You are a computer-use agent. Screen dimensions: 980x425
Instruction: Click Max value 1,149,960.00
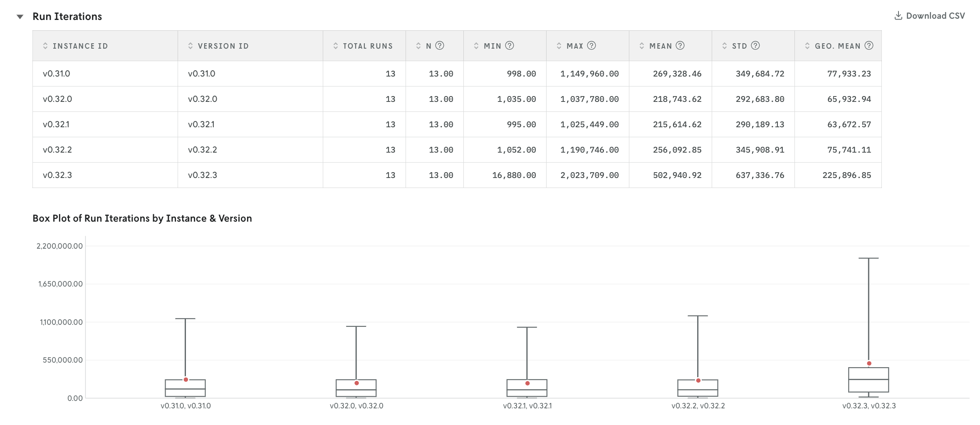pyautogui.click(x=589, y=74)
